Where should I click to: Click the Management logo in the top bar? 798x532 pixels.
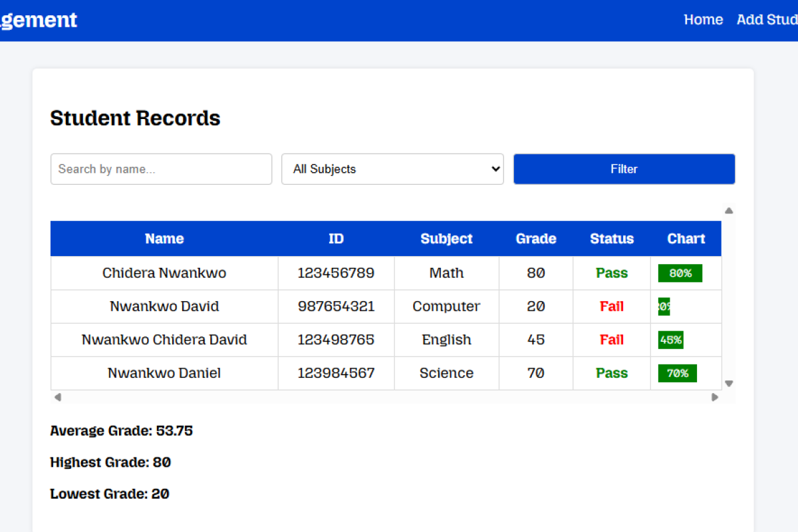tap(38, 20)
